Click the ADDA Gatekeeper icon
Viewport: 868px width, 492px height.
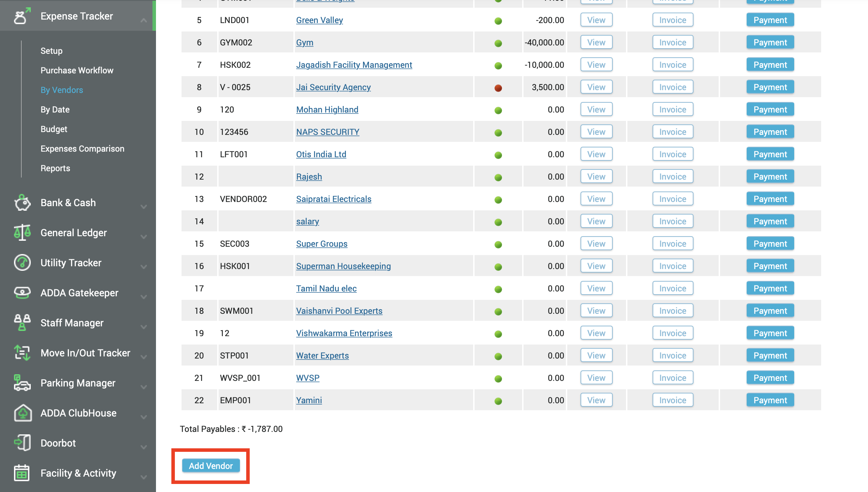[22, 293]
